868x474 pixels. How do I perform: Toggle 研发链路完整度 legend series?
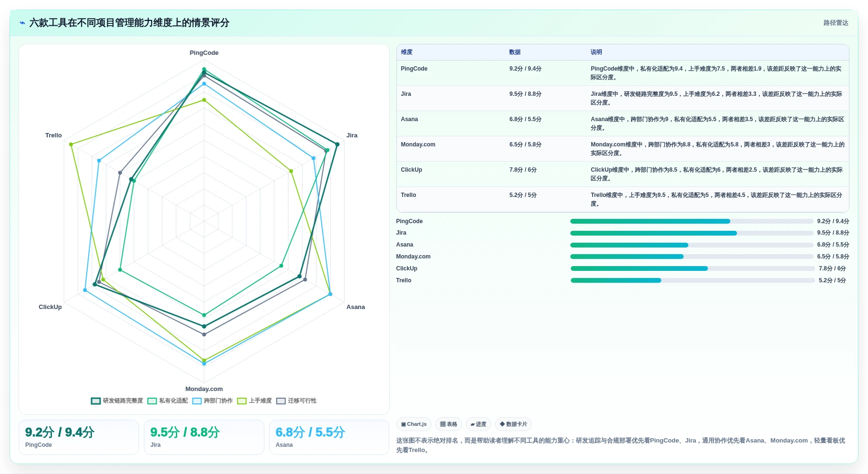pos(117,401)
